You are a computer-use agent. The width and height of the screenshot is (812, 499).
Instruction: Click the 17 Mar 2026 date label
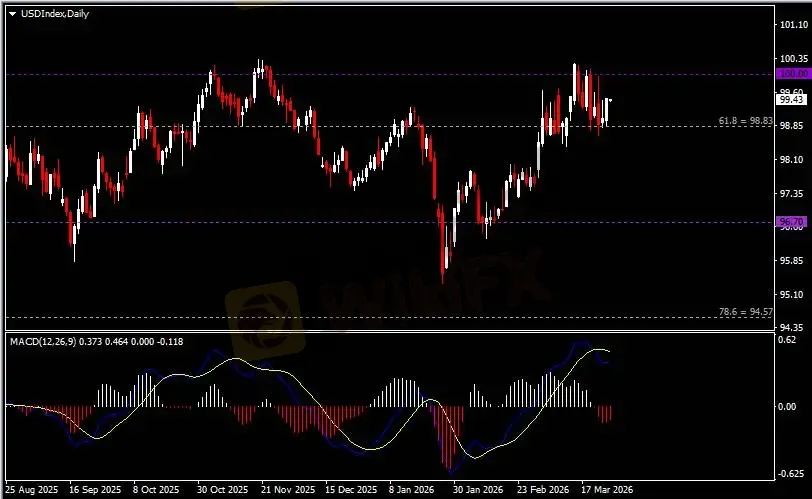pyautogui.click(x=607, y=489)
